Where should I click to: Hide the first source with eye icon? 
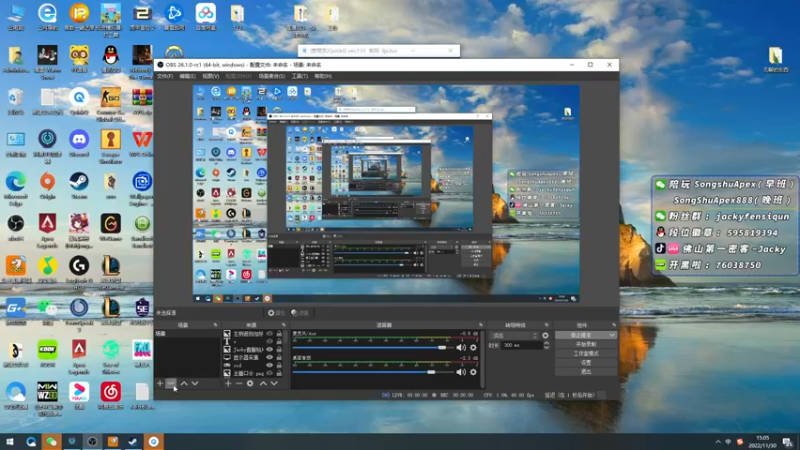pos(269,334)
